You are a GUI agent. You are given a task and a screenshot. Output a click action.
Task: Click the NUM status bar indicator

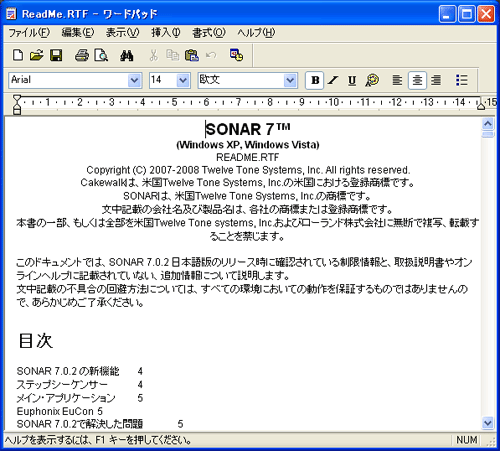[x=466, y=440]
